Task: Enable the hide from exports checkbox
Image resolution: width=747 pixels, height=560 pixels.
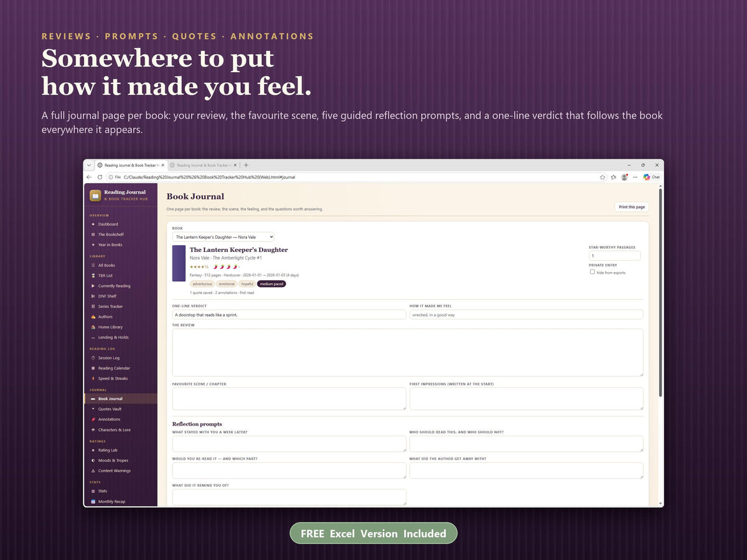Action: point(592,272)
